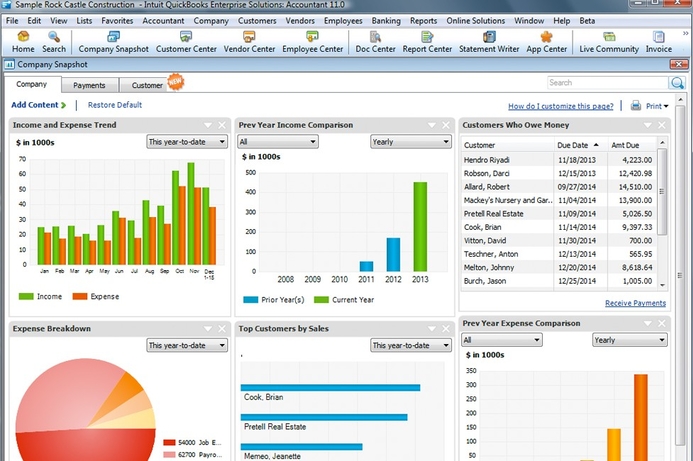Close the Income and Expense Trend panel

pyautogui.click(x=222, y=126)
